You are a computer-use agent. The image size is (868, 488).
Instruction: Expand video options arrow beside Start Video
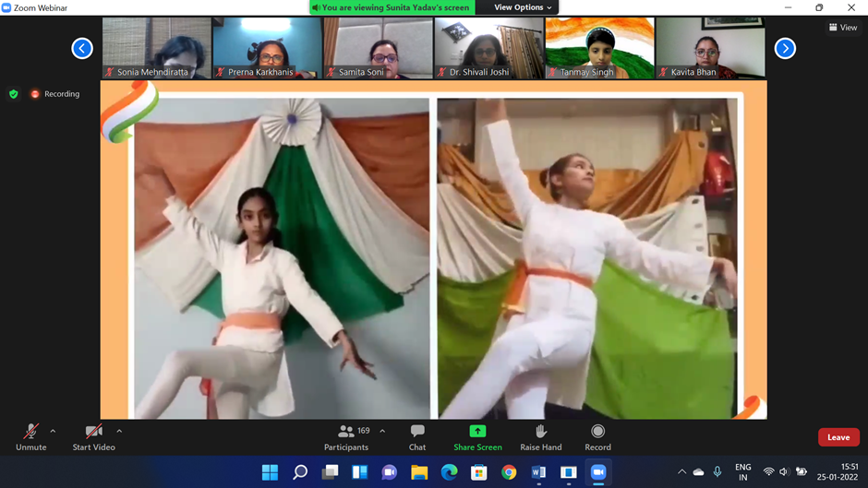tap(119, 431)
